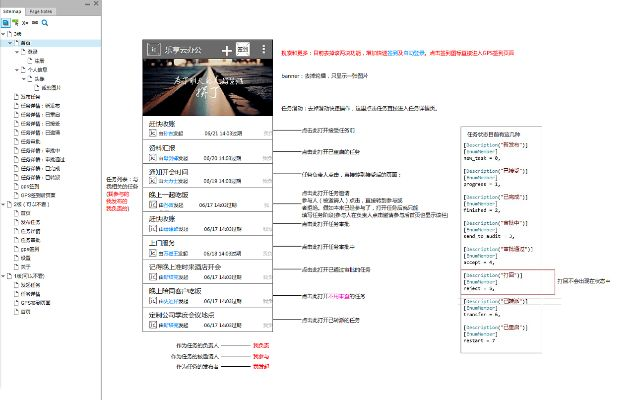Click the plus icon in app header
Viewport: 635px width, 400px height.
(x=227, y=50)
